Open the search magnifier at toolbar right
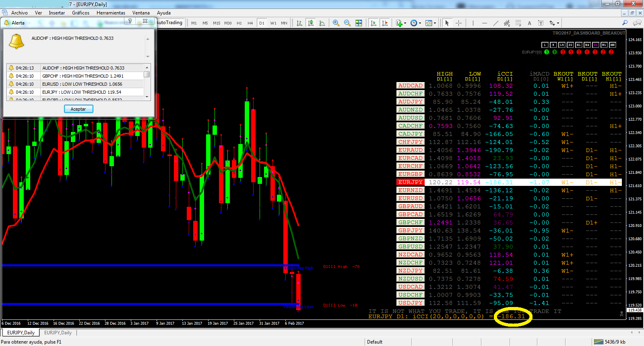644x346 pixels. (625, 23)
